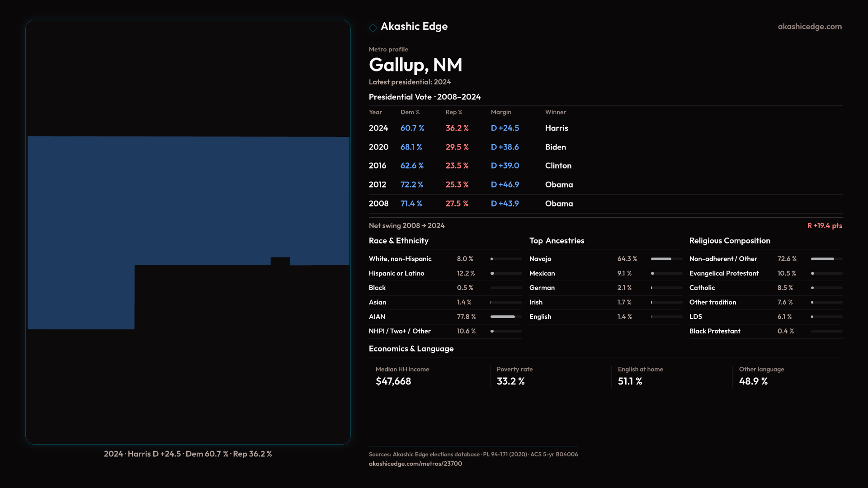Click the Non-adherent / Other religion bar
This screenshot has width=868, height=488.
pyautogui.click(x=826, y=259)
